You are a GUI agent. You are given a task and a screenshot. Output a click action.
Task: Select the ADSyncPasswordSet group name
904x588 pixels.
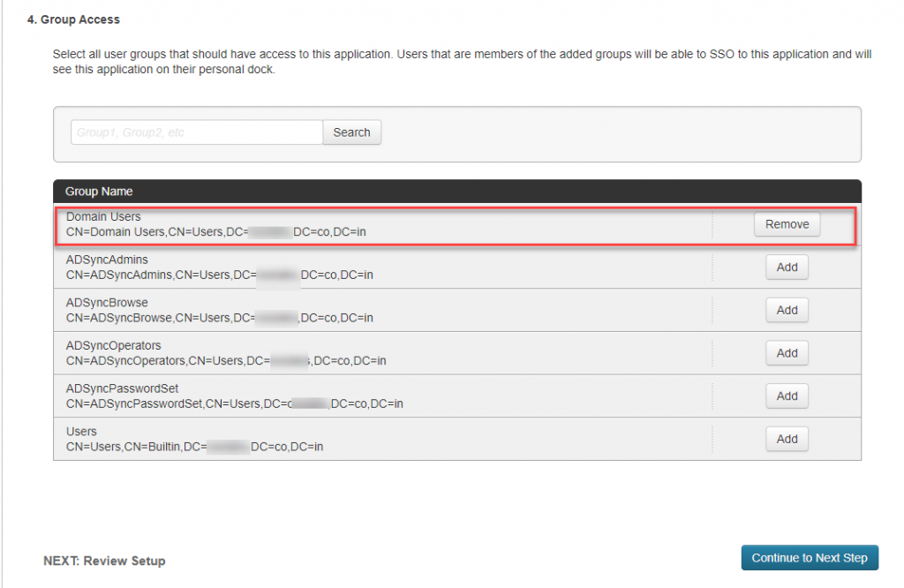[x=122, y=388]
